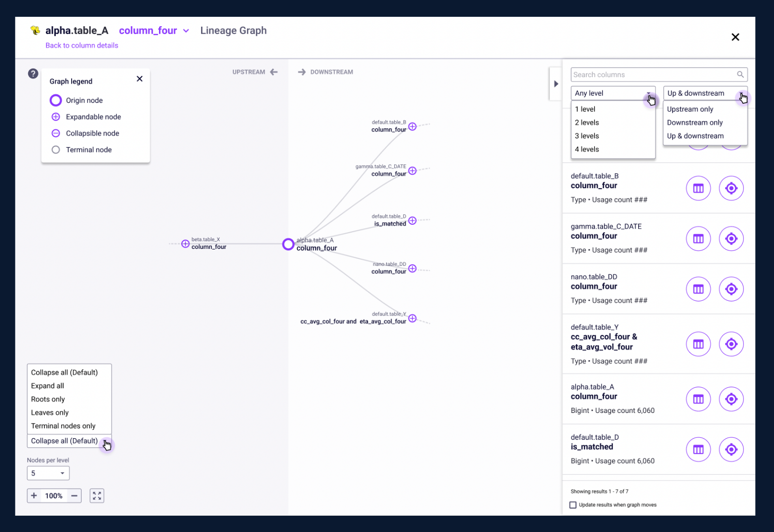The height and width of the screenshot is (532, 774).
Task: Click the Lineage Graph heading
Action: click(234, 31)
